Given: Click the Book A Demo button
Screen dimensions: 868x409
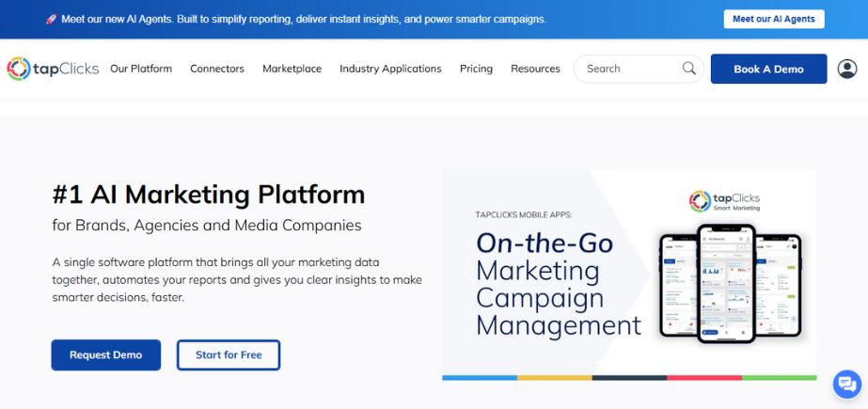Looking at the screenshot, I should [769, 69].
